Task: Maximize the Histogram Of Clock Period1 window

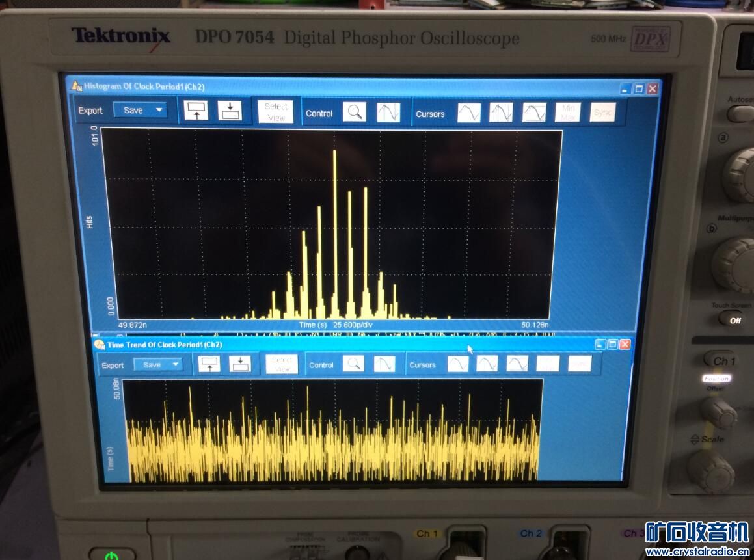Action: click(639, 89)
